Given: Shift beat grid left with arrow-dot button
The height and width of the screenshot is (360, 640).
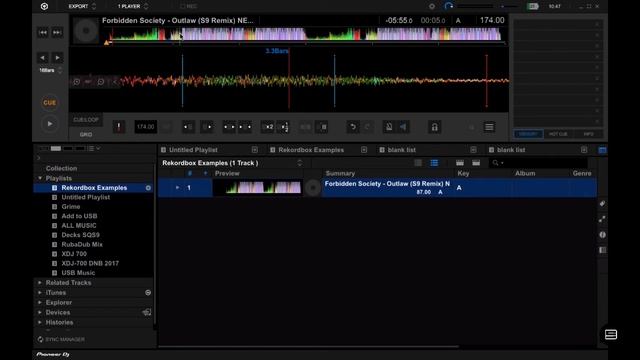Looking at the screenshot, I should point(188,127).
